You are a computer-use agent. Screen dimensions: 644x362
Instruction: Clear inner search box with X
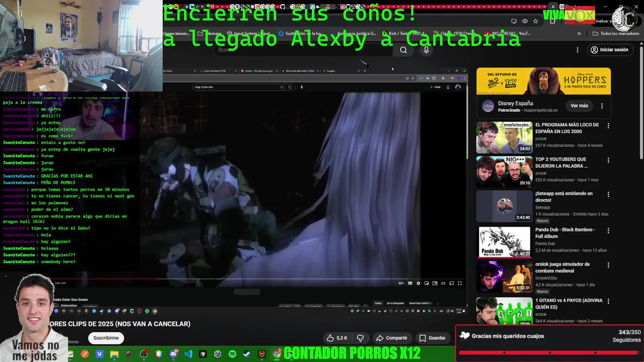pos(282,87)
